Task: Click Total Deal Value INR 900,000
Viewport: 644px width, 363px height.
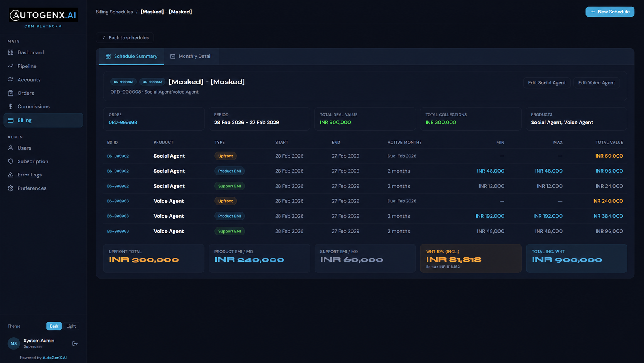Action: [335, 123]
